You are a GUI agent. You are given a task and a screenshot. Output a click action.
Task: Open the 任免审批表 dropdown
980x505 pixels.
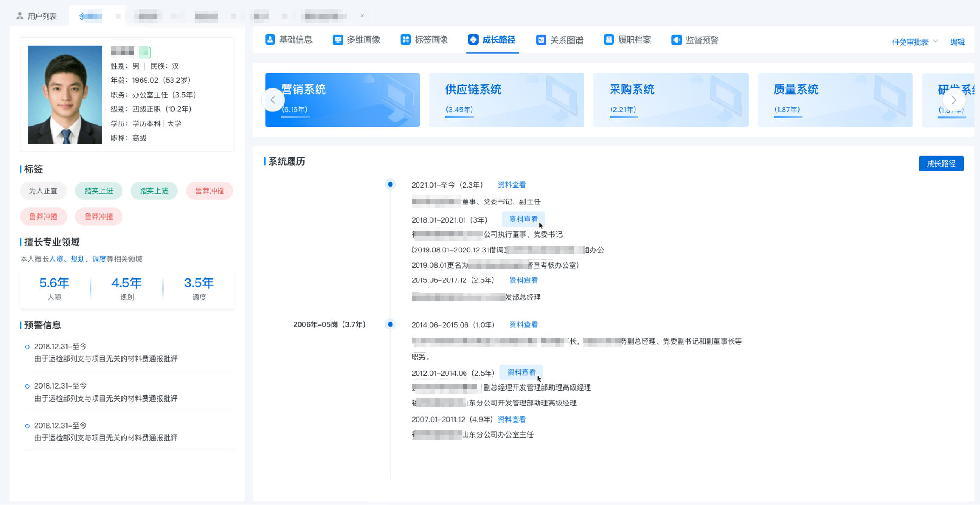click(914, 42)
